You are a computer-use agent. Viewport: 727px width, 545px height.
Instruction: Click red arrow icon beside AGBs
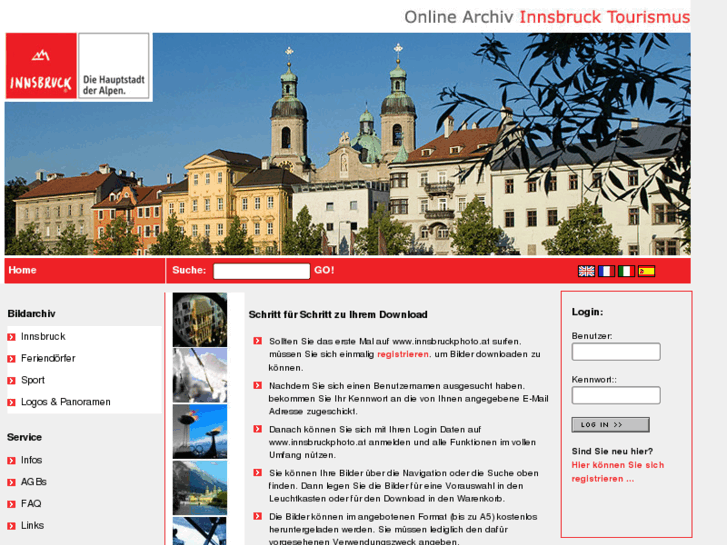(x=12, y=482)
